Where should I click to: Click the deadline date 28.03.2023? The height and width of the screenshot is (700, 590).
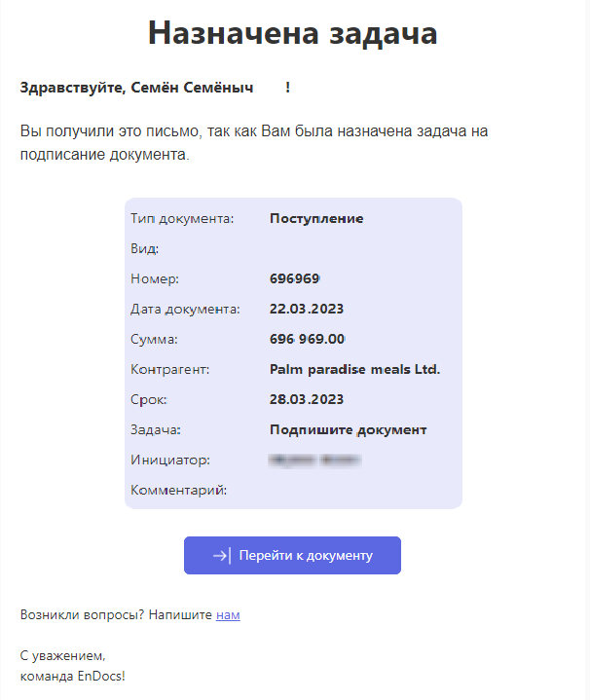coord(307,399)
